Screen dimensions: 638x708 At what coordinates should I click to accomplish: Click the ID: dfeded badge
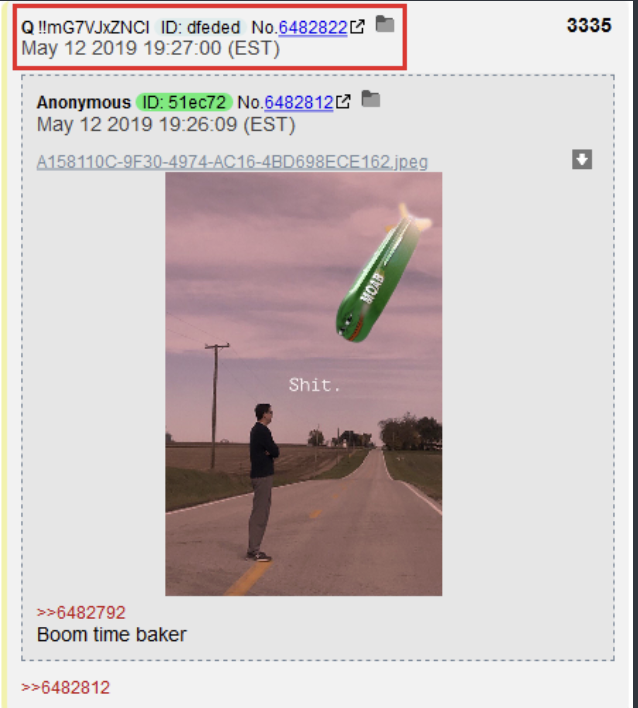pyautogui.click(x=200, y=28)
